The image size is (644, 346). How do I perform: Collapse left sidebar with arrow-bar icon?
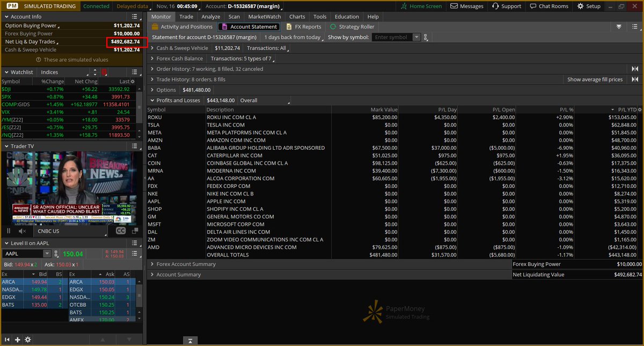point(8,340)
